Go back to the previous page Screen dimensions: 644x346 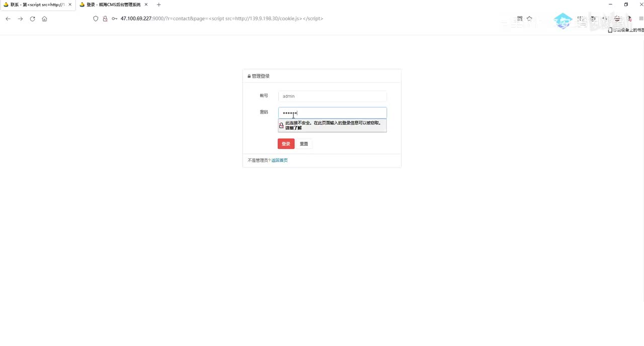click(x=8, y=19)
